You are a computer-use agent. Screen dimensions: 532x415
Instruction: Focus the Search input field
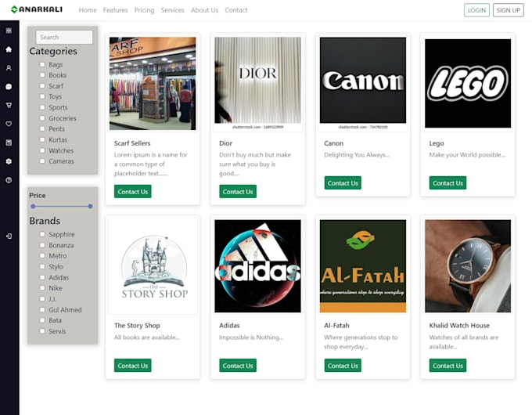click(64, 37)
